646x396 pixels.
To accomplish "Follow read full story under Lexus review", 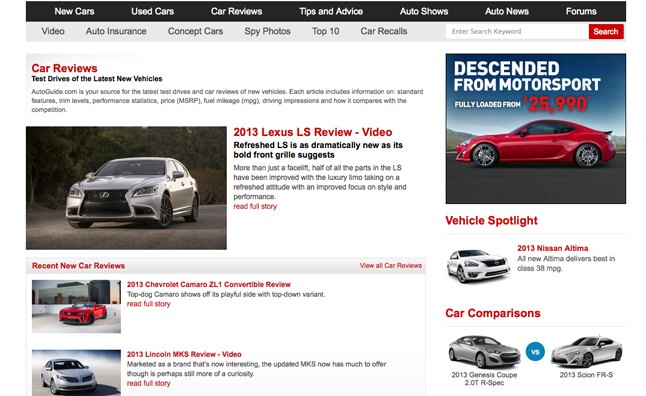I will [x=255, y=206].
